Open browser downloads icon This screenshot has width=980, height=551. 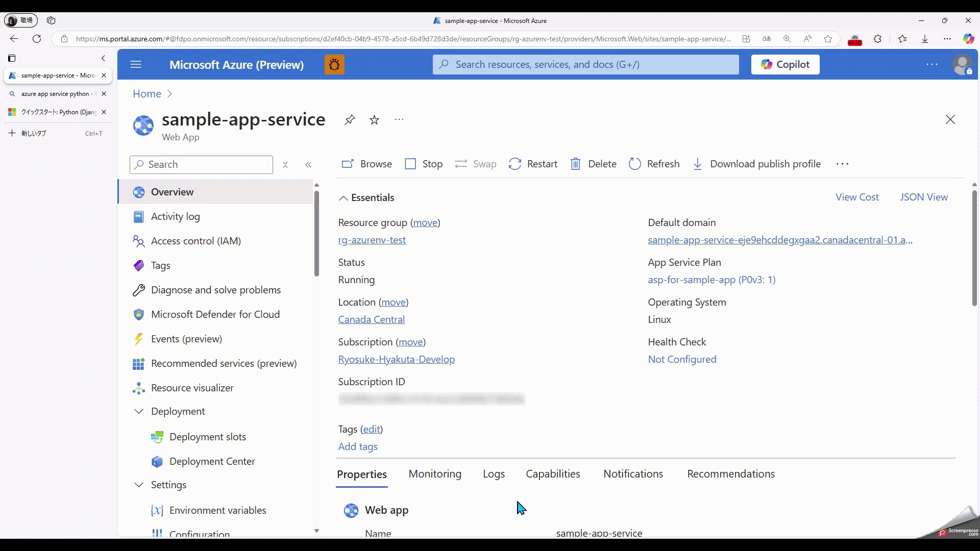pyautogui.click(x=924, y=39)
